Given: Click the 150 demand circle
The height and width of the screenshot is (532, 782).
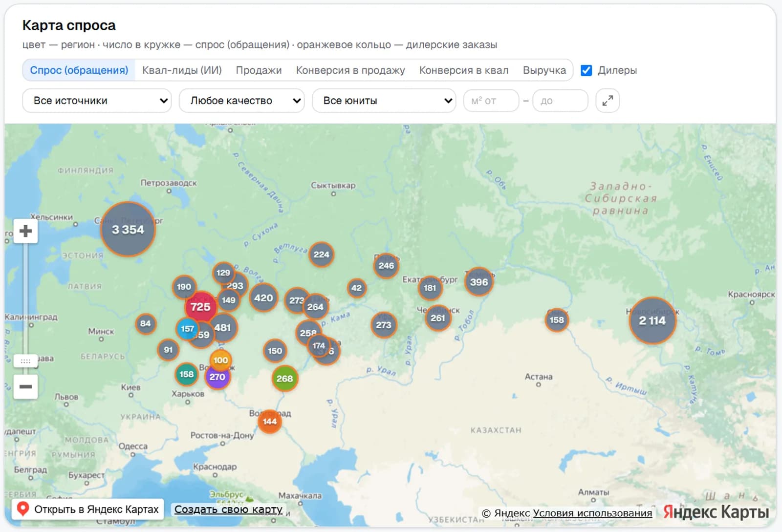Looking at the screenshot, I should [x=275, y=351].
